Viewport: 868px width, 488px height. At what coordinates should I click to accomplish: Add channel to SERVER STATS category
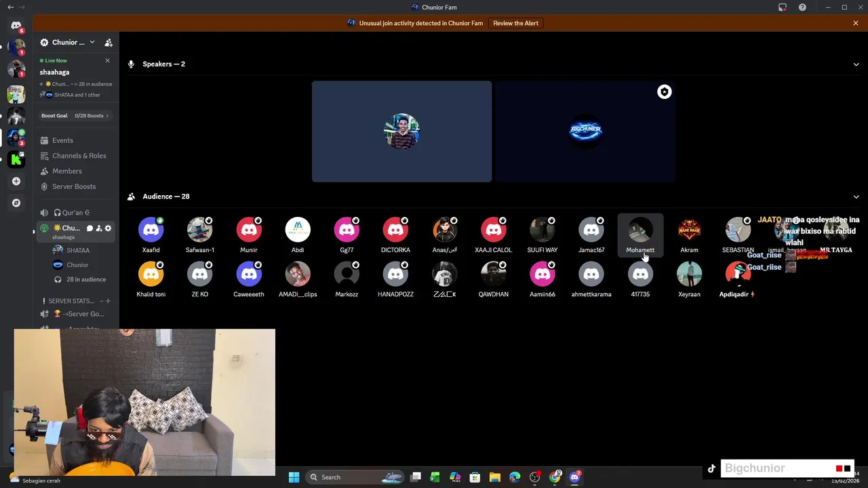click(108, 301)
